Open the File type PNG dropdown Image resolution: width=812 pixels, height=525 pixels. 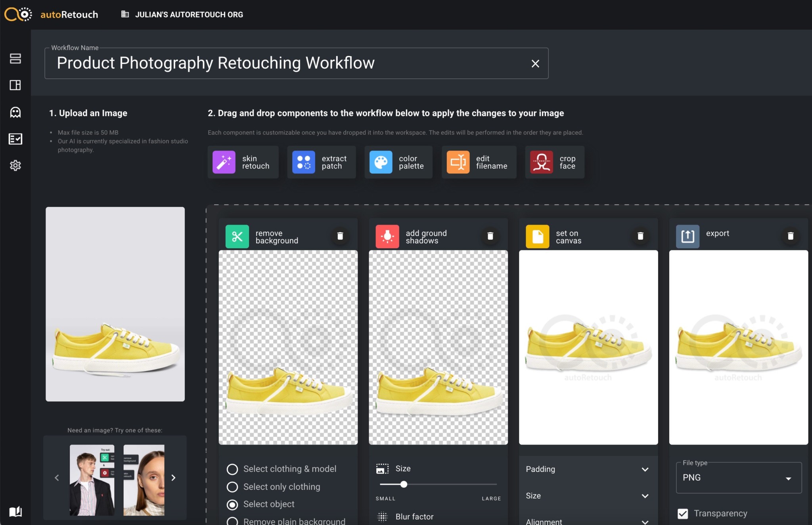pyautogui.click(x=739, y=478)
